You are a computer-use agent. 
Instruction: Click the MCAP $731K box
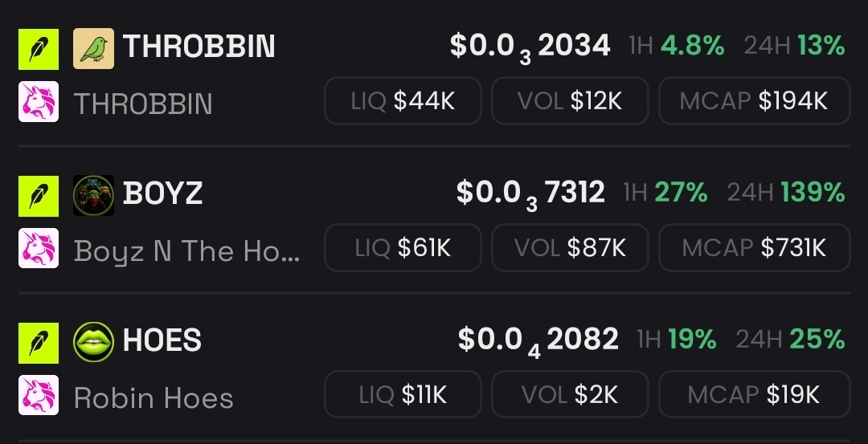point(755,248)
